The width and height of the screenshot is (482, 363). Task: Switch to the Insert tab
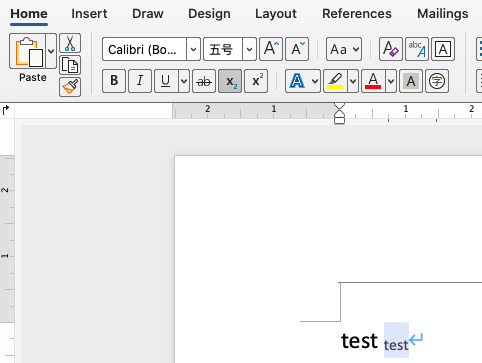coord(89,14)
